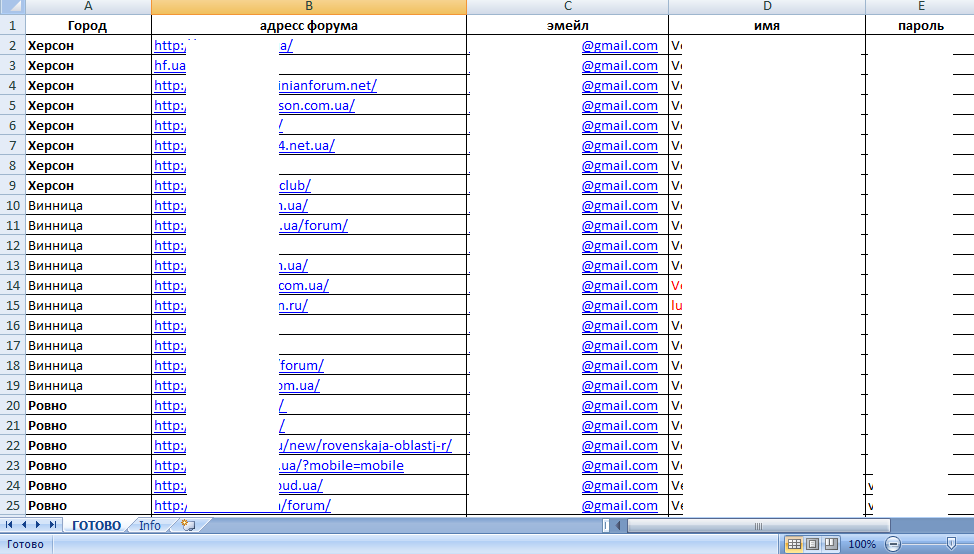Click the zoom slider handle
This screenshot has width=974, height=554.
pyautogui.click(x=951, y=544)
